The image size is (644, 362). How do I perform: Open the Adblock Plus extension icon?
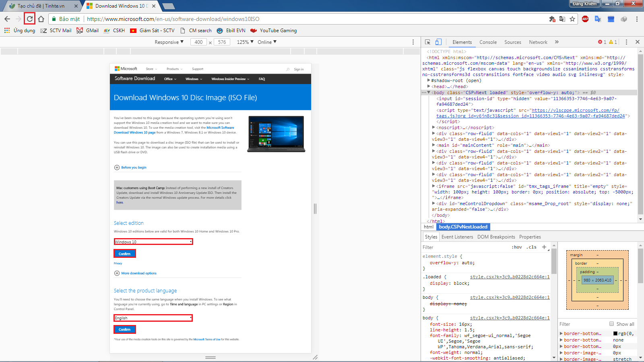point(585,19)
